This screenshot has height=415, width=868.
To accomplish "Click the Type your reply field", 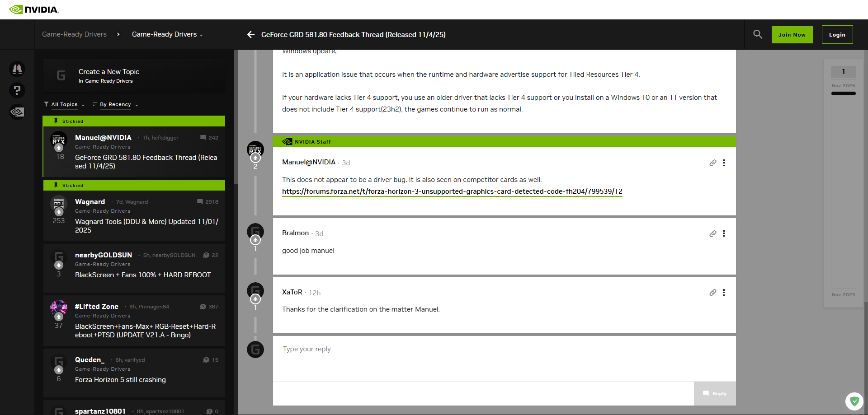I will tap(505, 359).
